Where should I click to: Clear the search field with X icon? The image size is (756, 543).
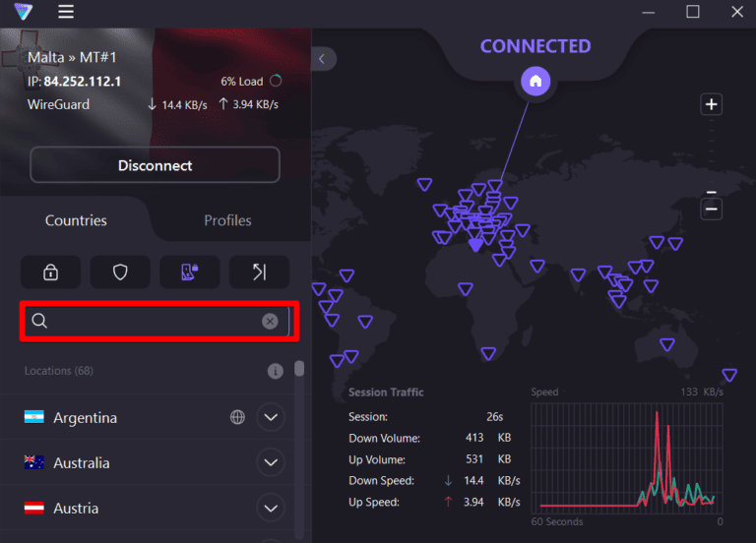[x=270, y=322]
